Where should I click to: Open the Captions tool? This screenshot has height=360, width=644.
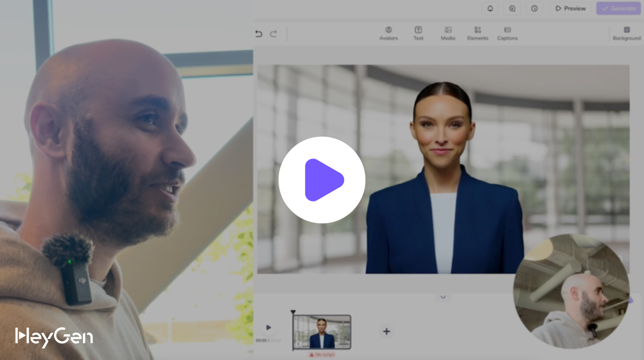coord(508,33)
